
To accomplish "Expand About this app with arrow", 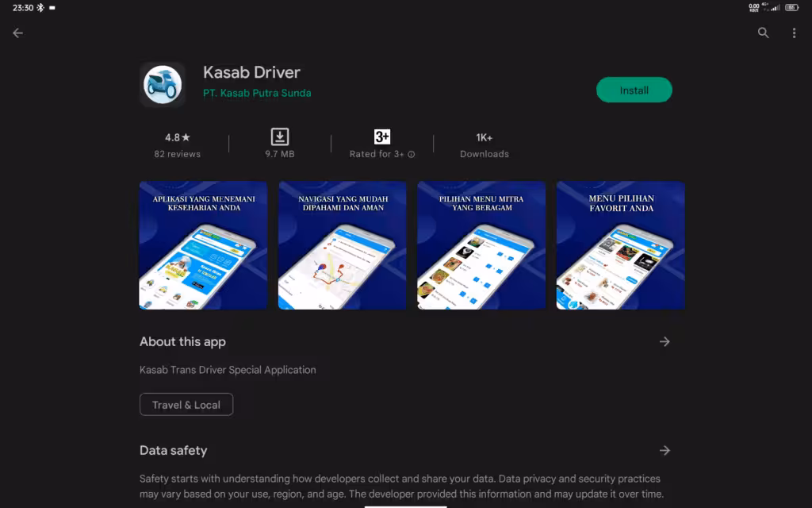I will tap(665, 341).
